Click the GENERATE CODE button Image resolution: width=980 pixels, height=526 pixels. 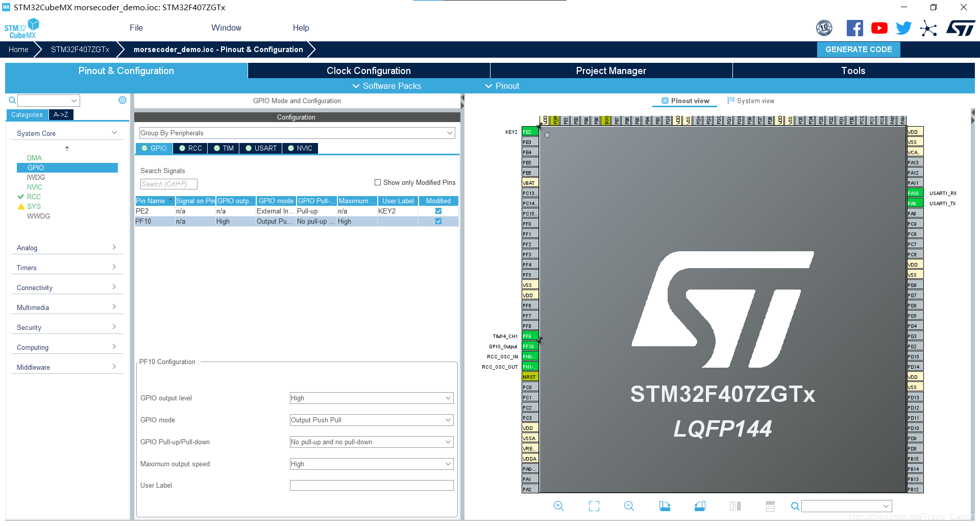pos(859,50)
